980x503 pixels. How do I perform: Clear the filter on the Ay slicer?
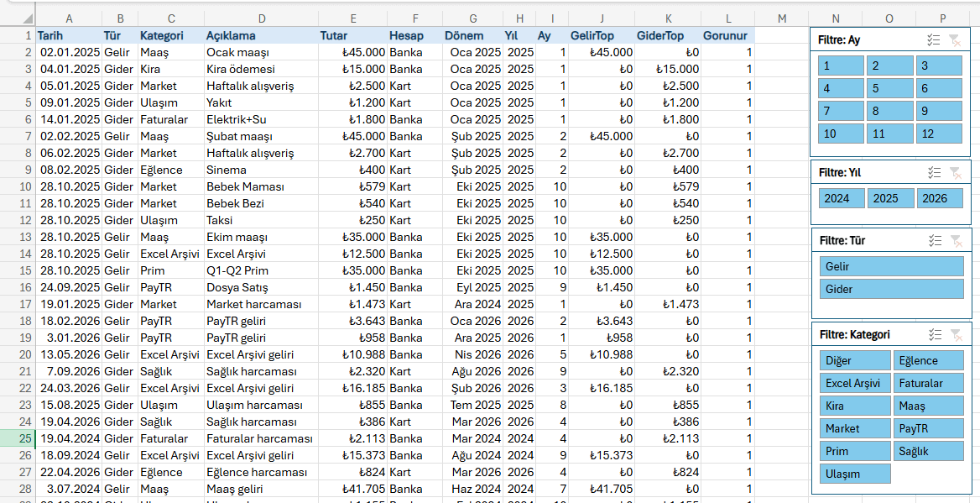(x=955, y=39)
